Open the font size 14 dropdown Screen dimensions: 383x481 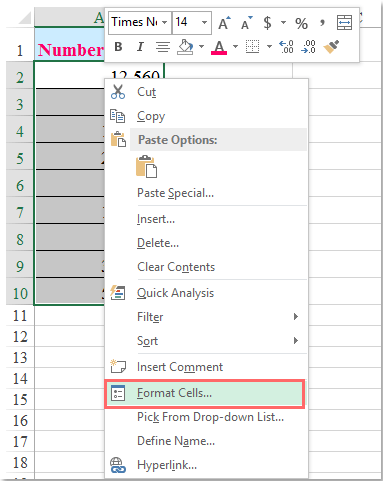(204, 23)
